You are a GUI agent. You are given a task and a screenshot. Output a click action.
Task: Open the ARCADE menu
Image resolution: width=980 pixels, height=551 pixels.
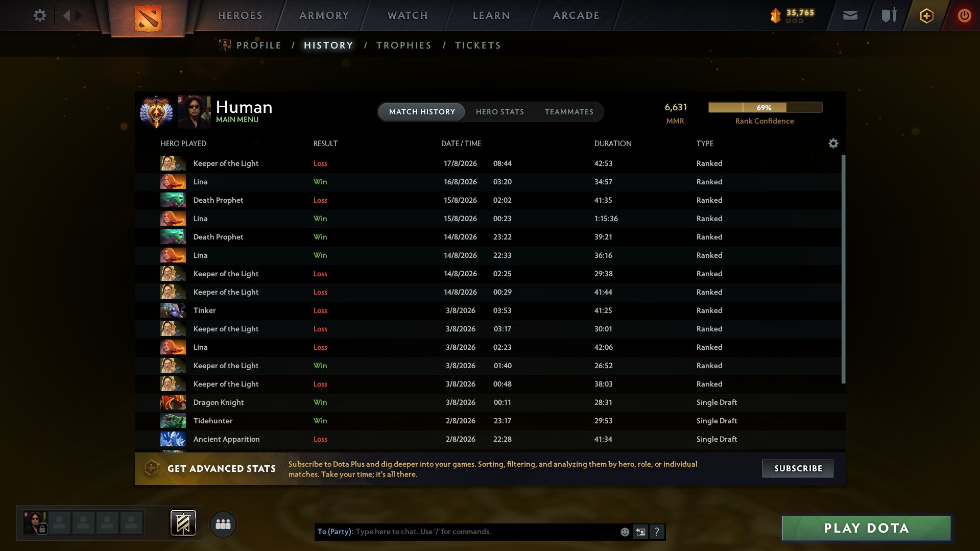pyautogui.click(x=576, y=15)
